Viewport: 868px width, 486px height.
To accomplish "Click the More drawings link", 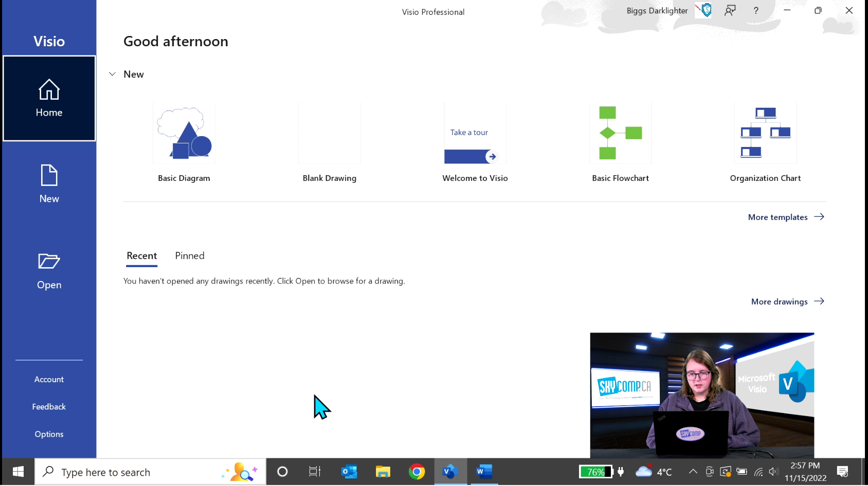I will (x=779, y=302).
